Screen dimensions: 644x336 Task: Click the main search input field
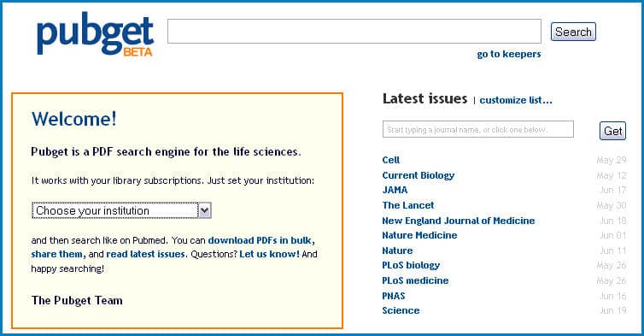[x=354, y=31]
